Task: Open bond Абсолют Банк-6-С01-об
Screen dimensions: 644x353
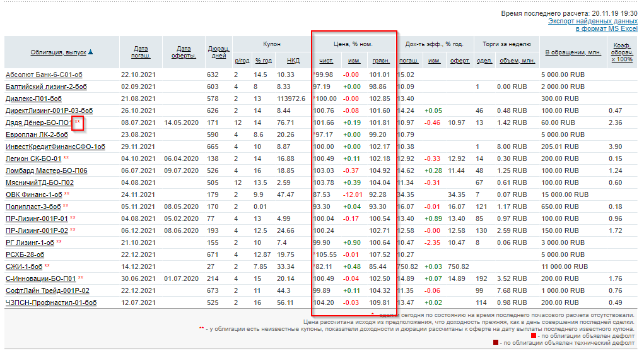Action: pyautogui.click(x=44, y=75)
